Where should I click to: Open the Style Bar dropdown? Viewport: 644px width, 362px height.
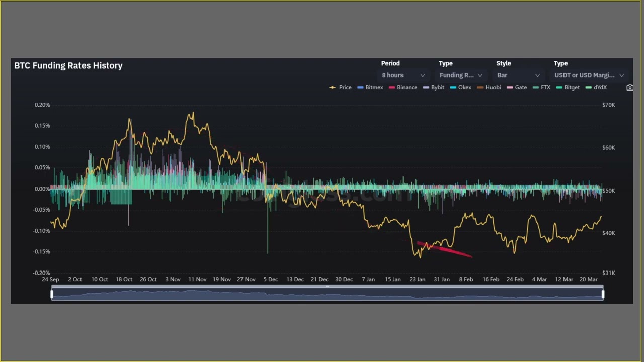518,75
